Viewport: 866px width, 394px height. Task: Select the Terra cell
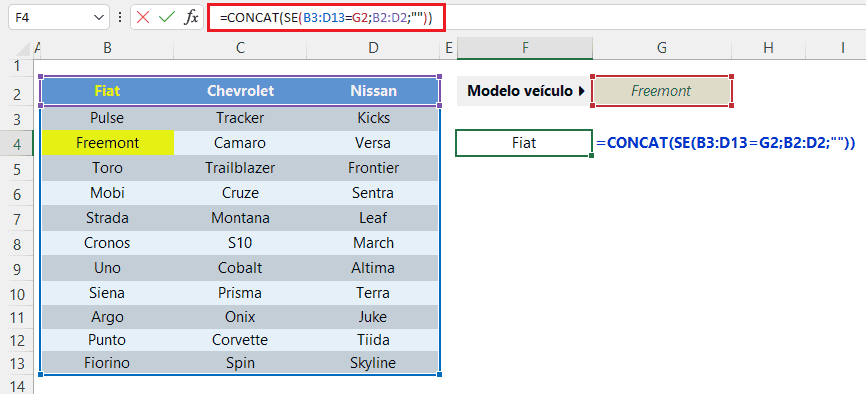373,293
